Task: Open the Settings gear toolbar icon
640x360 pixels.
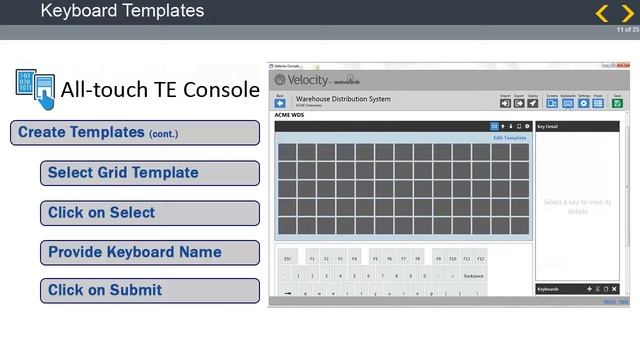Action: tap(583, 103)
